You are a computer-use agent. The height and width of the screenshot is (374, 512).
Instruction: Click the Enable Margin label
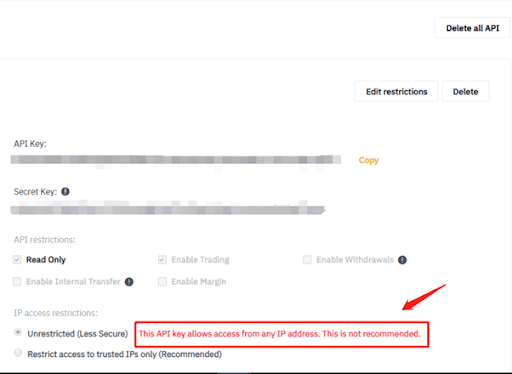point(199,282)
